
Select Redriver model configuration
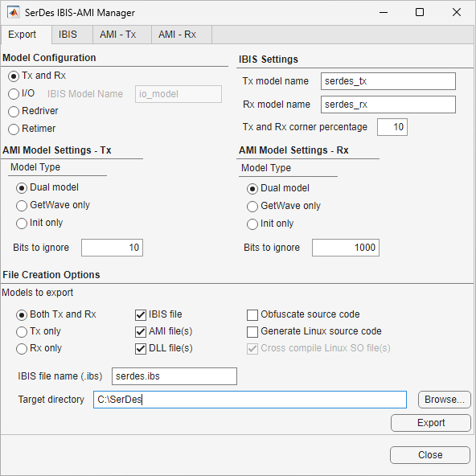point(14,112)
